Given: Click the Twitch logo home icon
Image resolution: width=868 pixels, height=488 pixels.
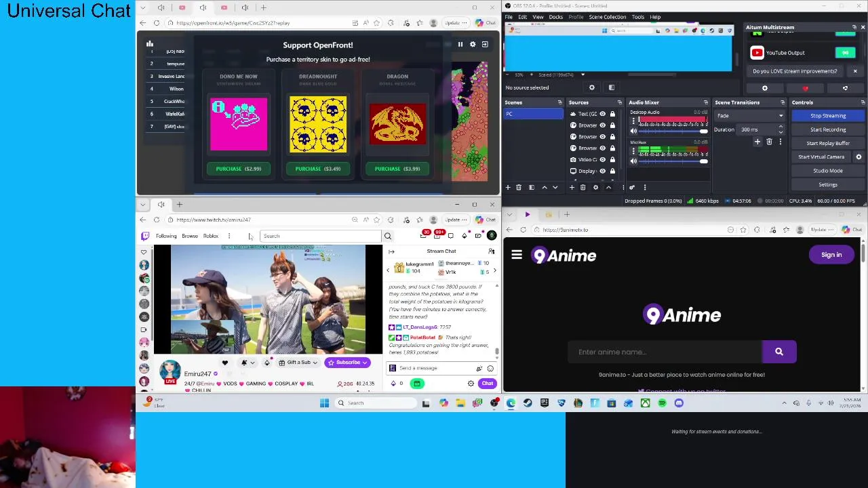Looking at the screenshot, I should pos(145,236).
